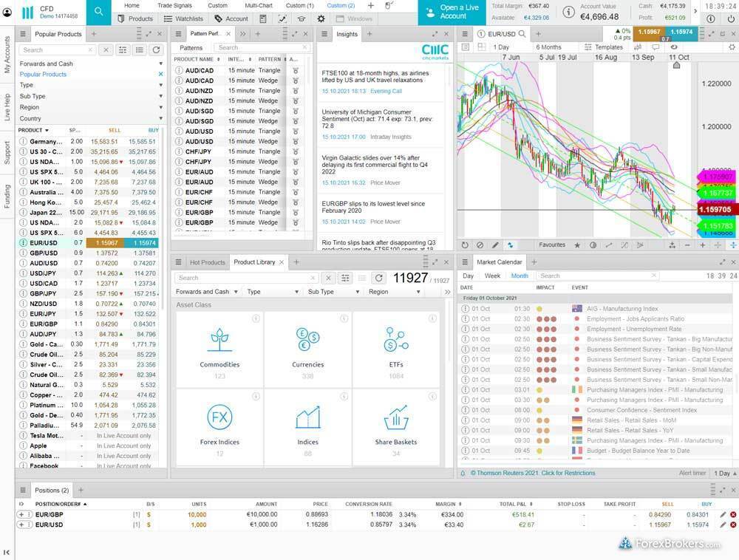Open the Account panel icon in the toolbar

click(236, 18)
